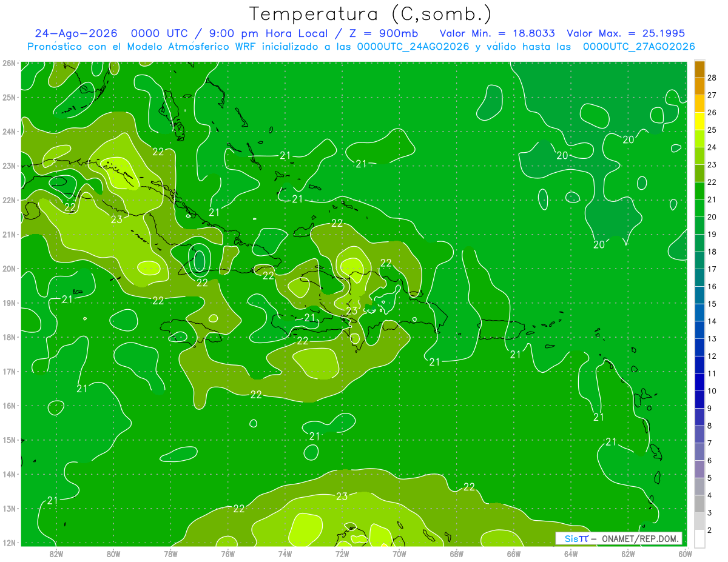Click the brown-orange swatch above legend value 28
728x562 pixels.
tap(699, 69)
